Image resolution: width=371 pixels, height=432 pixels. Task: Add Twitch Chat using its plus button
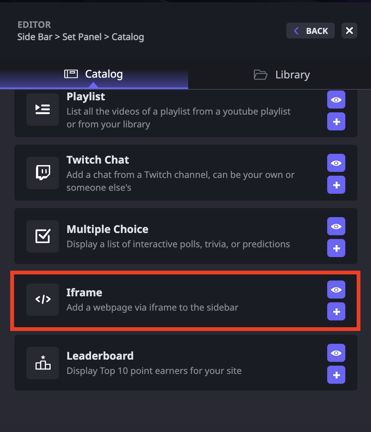(336, 185)
